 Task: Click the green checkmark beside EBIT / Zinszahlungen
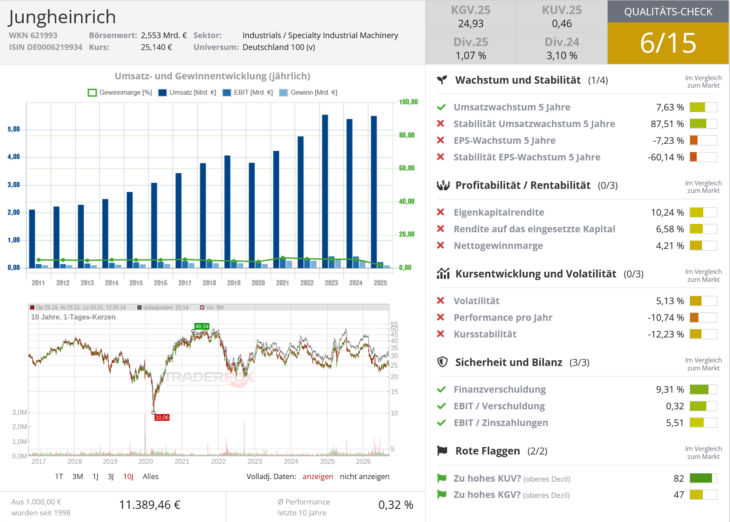pos(441,423)
